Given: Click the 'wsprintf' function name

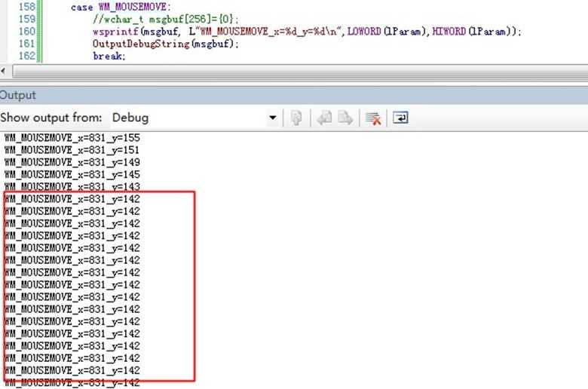Looking at the screenshot, I should coord(115,32).
